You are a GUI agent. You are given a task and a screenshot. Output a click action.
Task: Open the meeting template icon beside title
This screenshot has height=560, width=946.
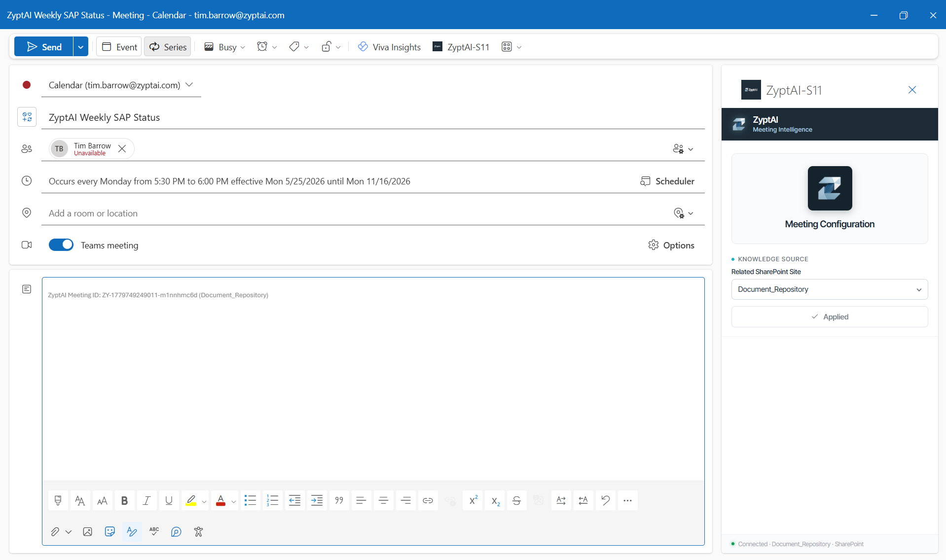tap(27, 117)
